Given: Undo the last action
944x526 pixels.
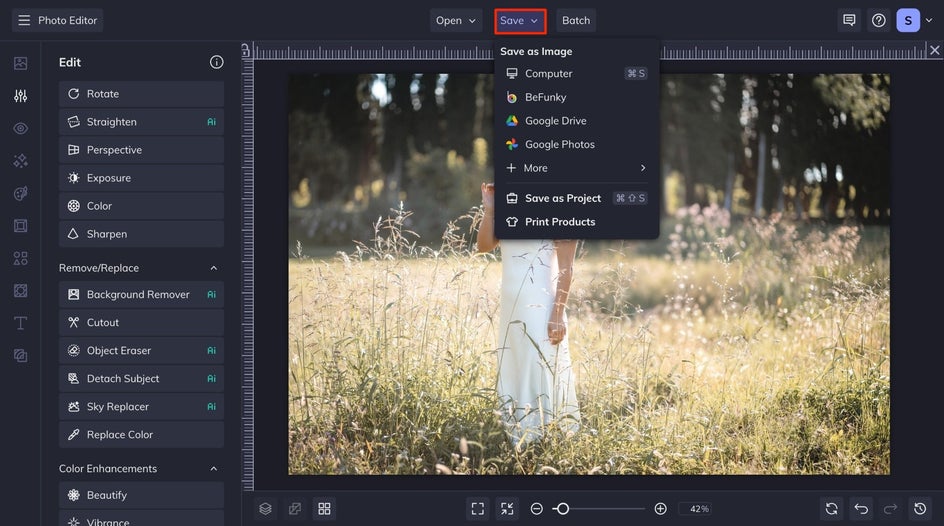Looking at the screenshot, I should point(861,509).
